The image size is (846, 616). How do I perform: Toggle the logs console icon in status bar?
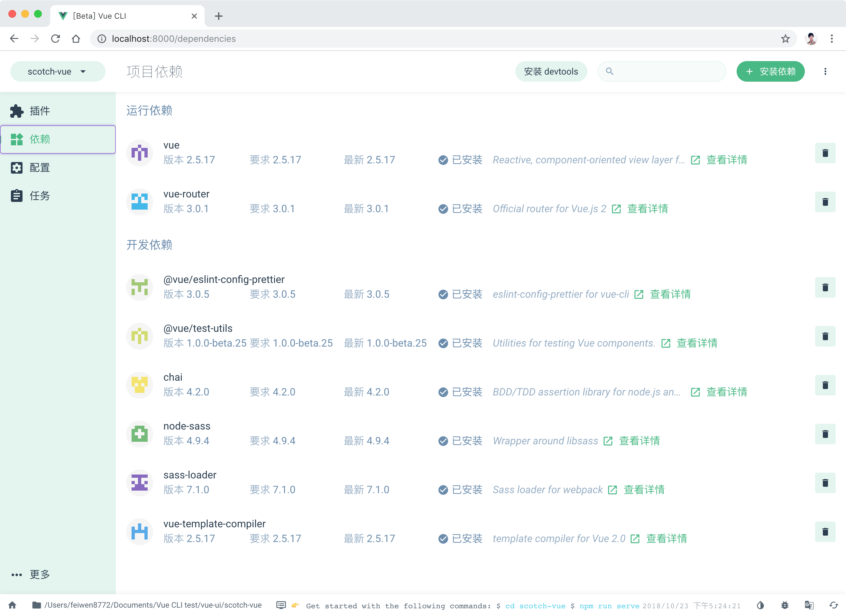281,605
